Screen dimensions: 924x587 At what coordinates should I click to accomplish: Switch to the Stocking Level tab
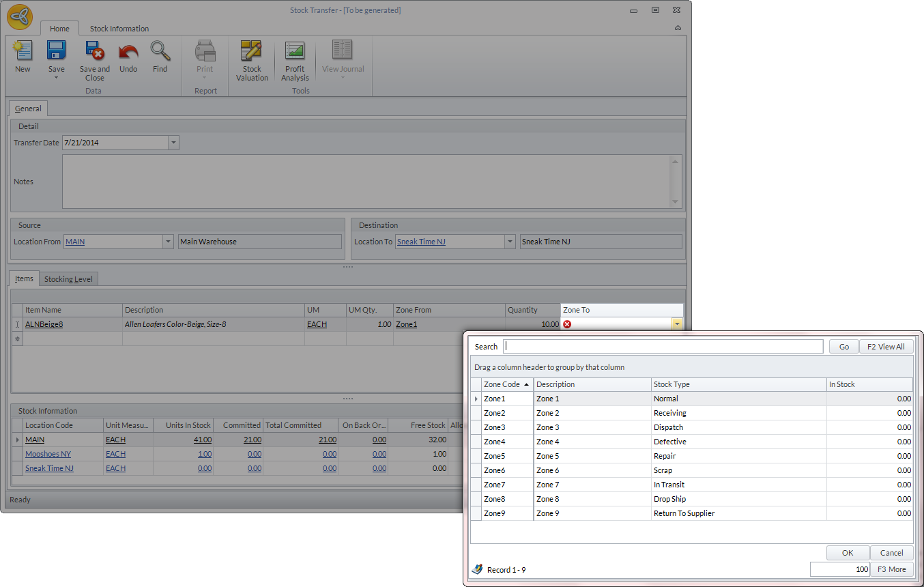(69, 279)
